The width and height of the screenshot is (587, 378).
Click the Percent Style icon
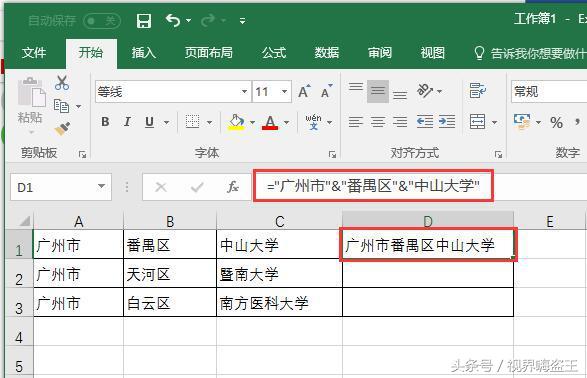tap(556, 122)
